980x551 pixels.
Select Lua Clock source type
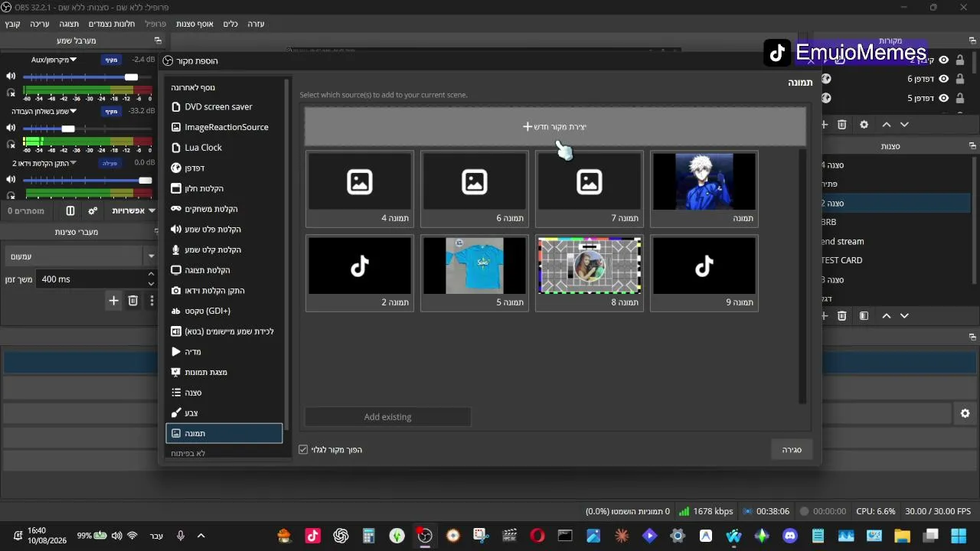point(224,148)
